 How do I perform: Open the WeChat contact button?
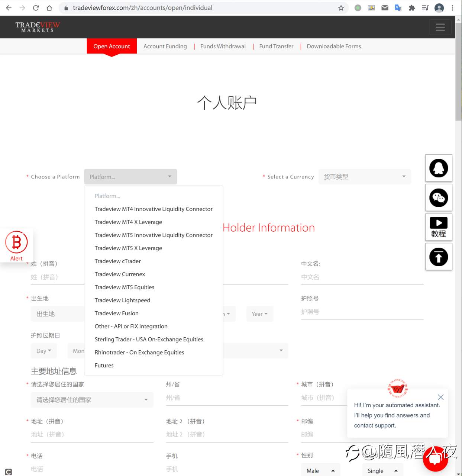(x=439, y=197)
